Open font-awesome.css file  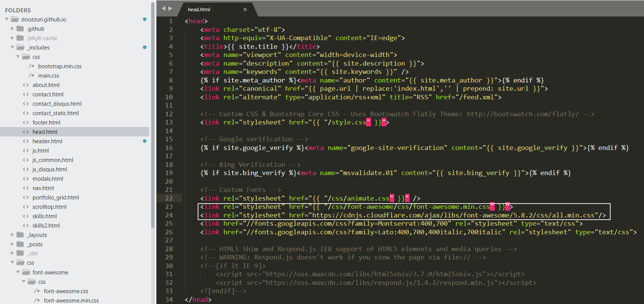tap(66, 291)
